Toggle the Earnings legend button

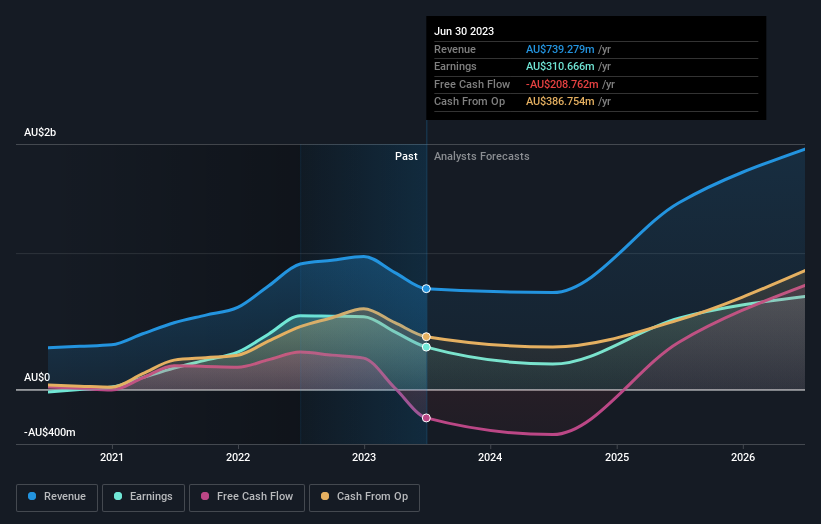point(143,497)
